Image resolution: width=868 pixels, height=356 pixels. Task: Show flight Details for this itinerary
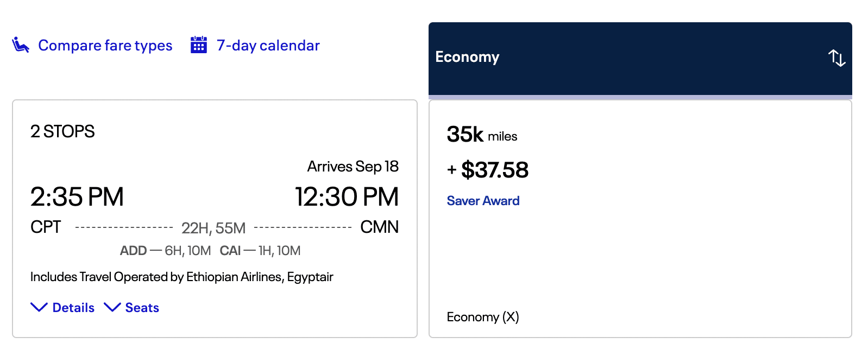[x=73, y=308]
